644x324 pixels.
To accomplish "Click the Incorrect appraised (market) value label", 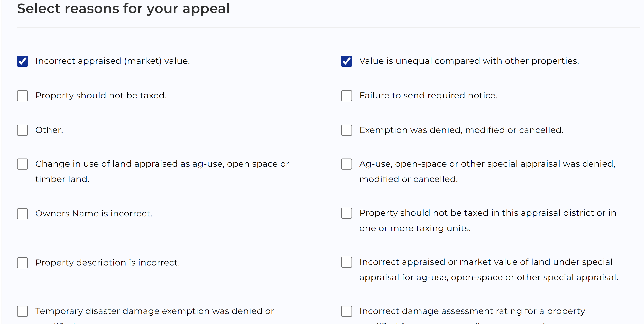I will pyautogui.click(x=113, y=61).
